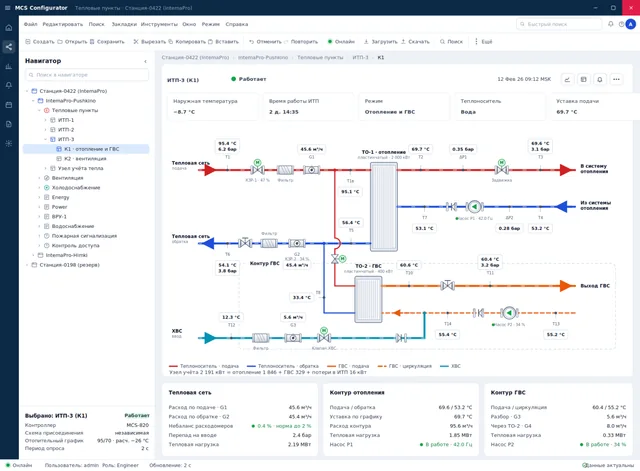Click Загрузить in toolbar
Image resolution: width=640 pixels, height=471 pixels.
380,42
